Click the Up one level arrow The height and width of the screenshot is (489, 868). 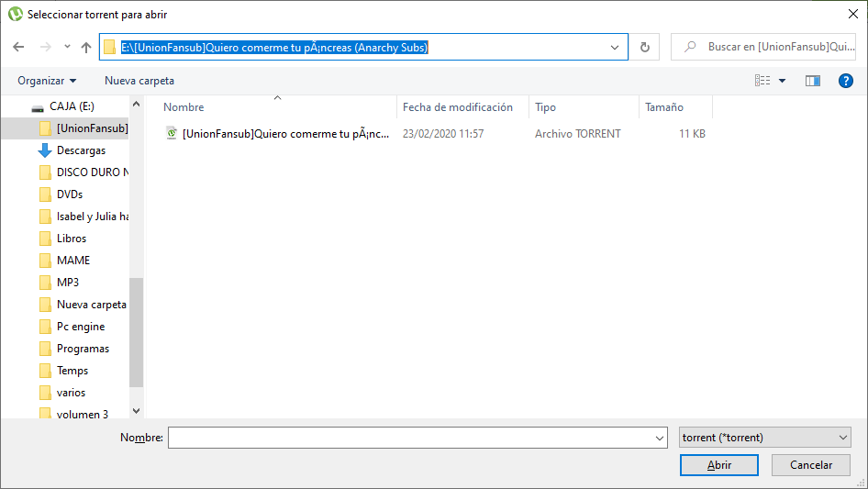[86, 47]
